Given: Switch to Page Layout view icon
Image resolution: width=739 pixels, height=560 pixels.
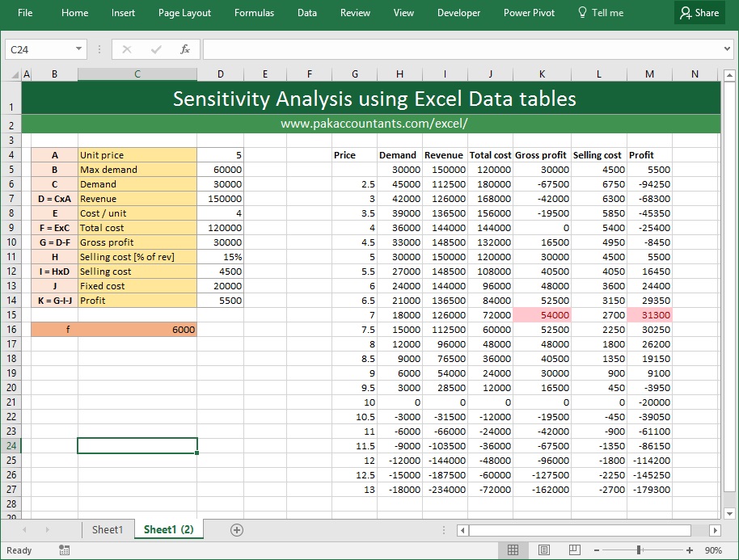Looking at the screenshot, I should coord(544,549).
